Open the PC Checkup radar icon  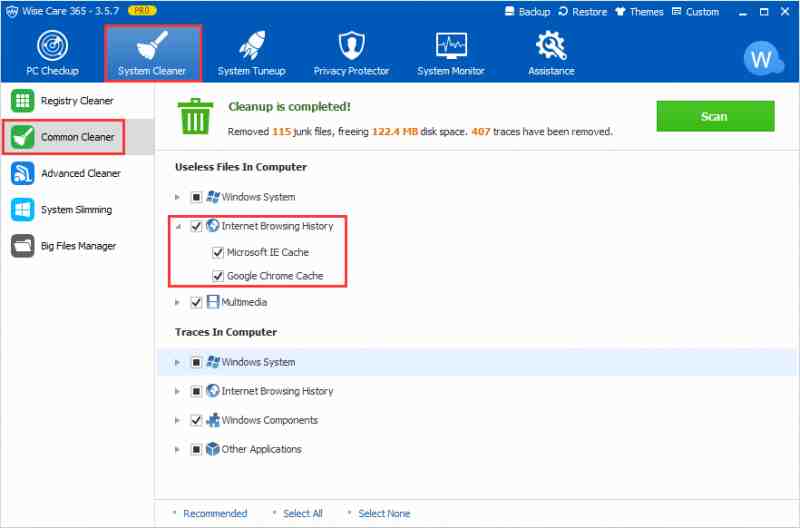pyautogui.click(x=52, y=47)
